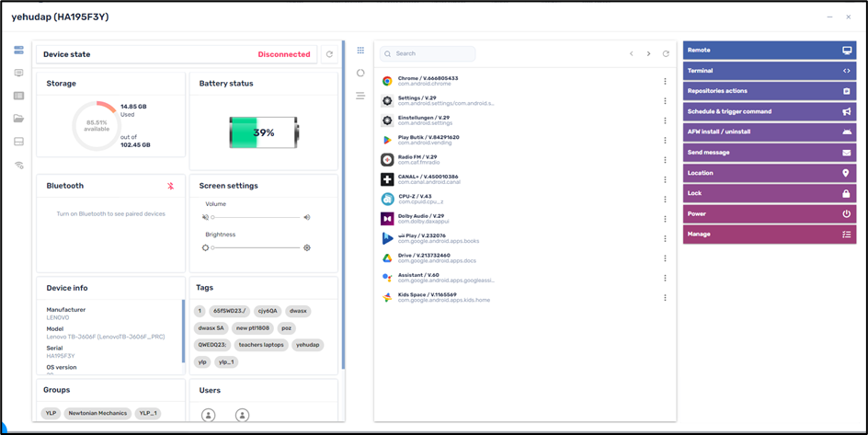Open the Wi-Fi settings sidebar icon
Viewport: 868px width, 435px height.
(18, 166)
